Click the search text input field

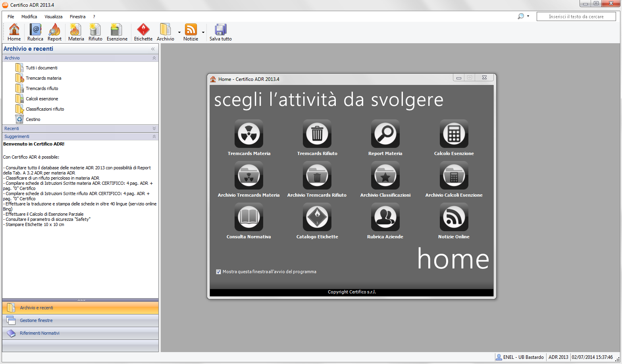(x=576, y=17)
